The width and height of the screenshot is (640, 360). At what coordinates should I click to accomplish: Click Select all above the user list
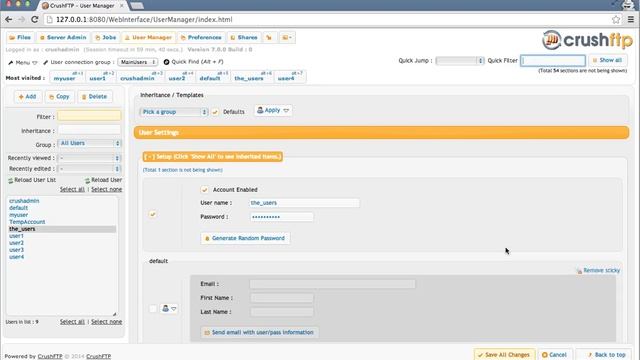coord(72,189)
